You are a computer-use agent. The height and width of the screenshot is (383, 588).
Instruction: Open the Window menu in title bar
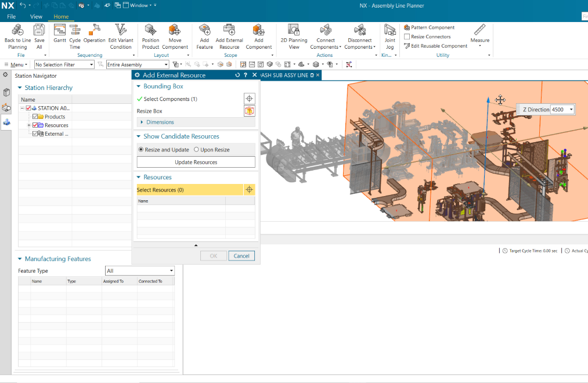click(x=138, y=5)
